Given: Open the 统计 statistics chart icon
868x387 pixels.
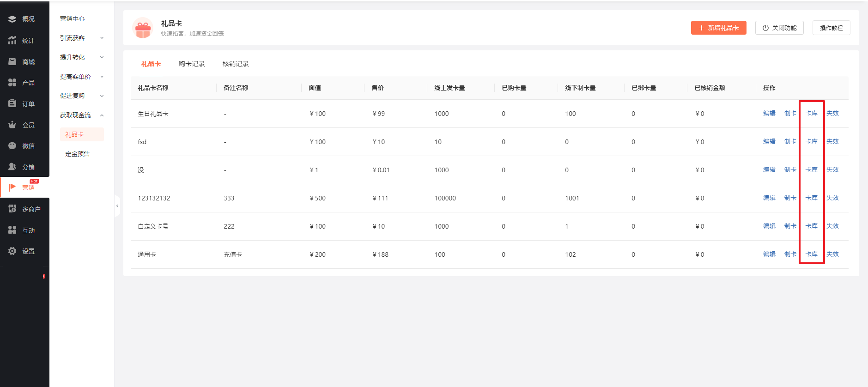Looking at the screenshot, I should point(12,41).
